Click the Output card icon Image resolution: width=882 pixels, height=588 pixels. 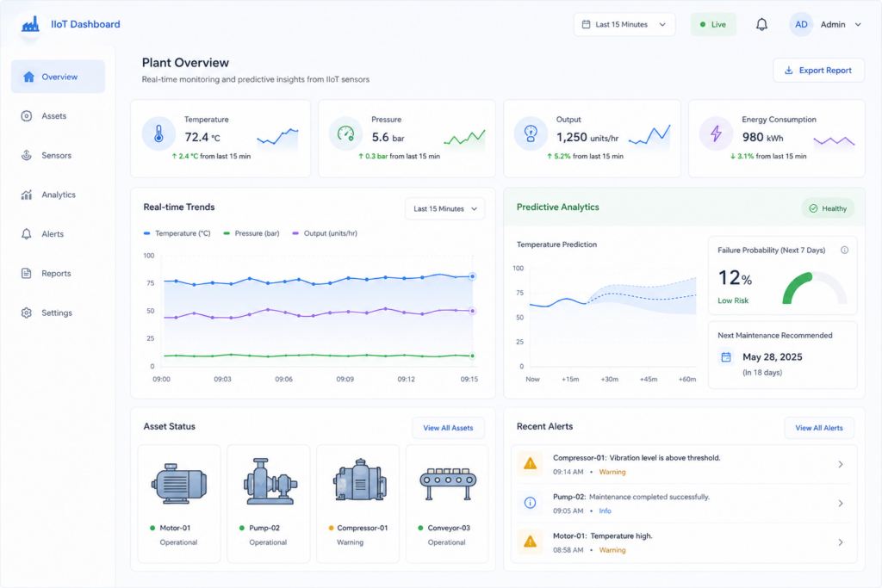[x=531, y=133]
